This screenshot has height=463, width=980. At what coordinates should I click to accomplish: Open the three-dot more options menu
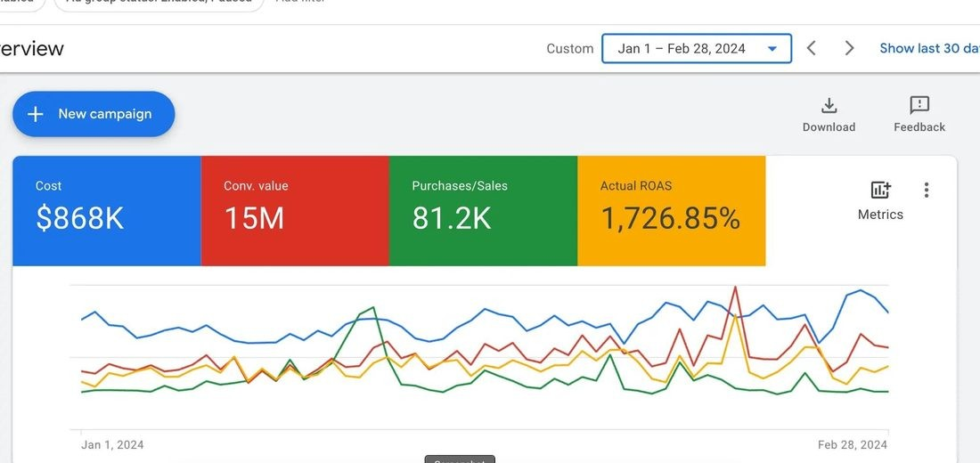tap(927, 190)
